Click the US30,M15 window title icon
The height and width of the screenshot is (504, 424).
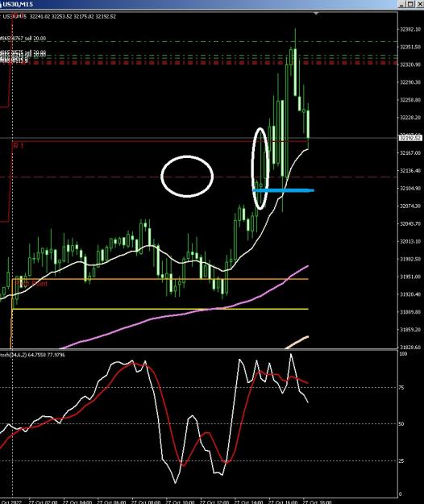coord(2,4)
